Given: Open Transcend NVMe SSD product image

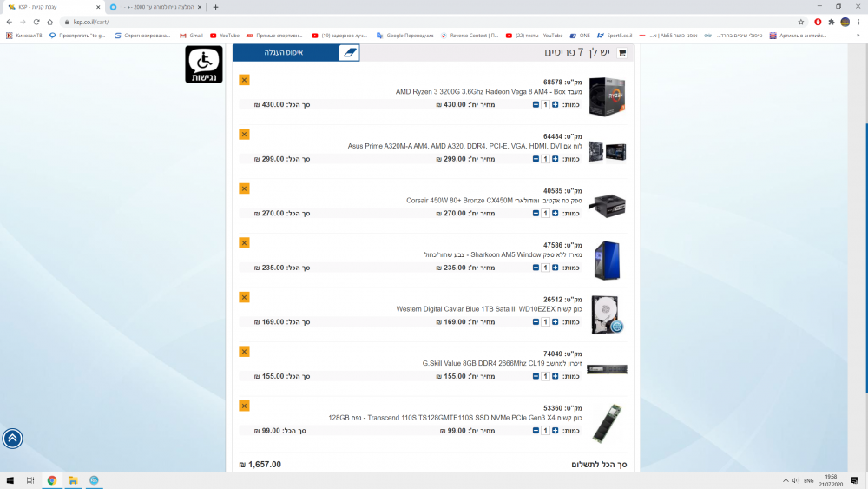Looking at the screenshot, I should click(608, 423).
